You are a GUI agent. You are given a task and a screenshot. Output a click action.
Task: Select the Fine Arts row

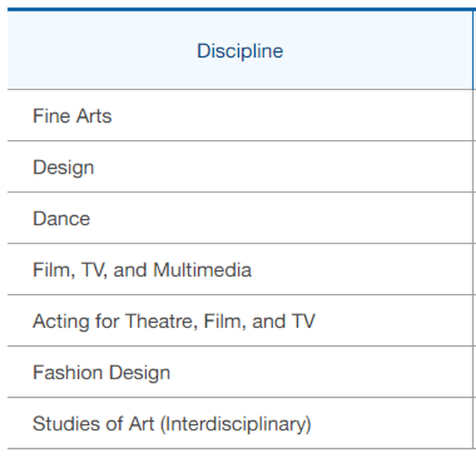click(x=240, y=115)
